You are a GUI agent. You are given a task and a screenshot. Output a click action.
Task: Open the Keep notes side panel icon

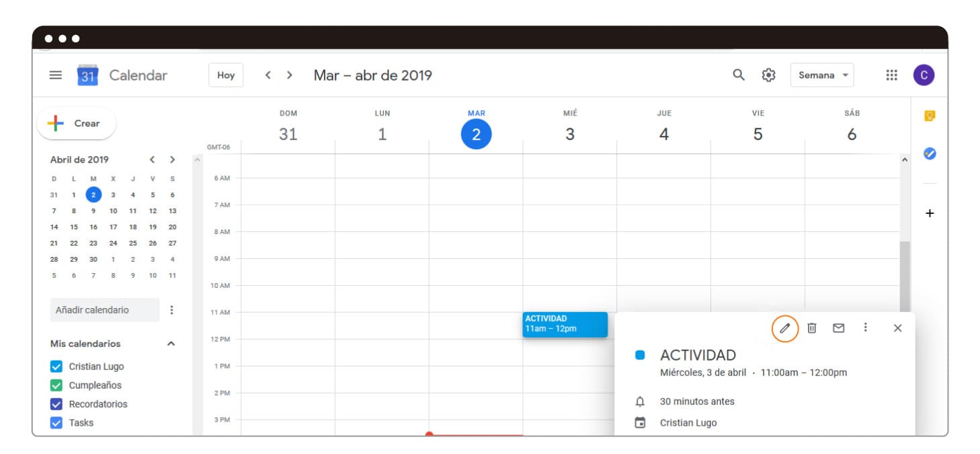point(930,116)
